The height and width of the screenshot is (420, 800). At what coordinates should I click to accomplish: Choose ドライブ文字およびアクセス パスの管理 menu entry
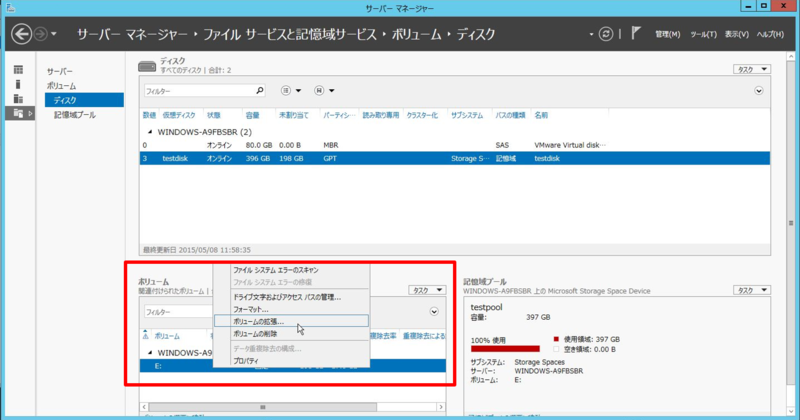pos(287,297)
